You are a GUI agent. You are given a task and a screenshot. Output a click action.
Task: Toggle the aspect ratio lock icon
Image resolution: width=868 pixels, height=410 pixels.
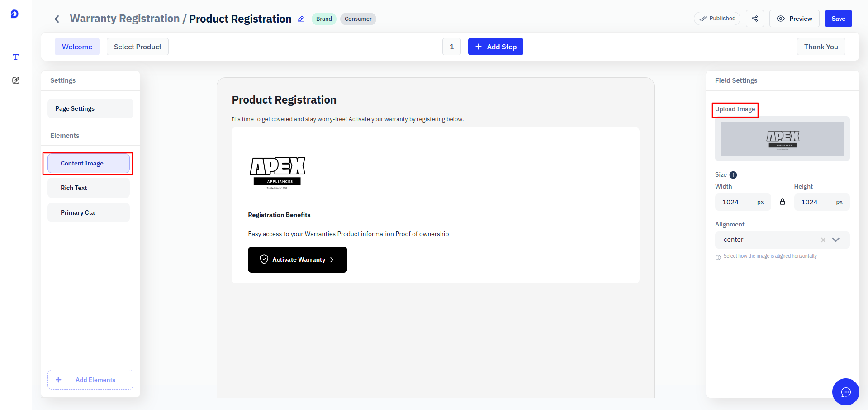tap(783, 202)
